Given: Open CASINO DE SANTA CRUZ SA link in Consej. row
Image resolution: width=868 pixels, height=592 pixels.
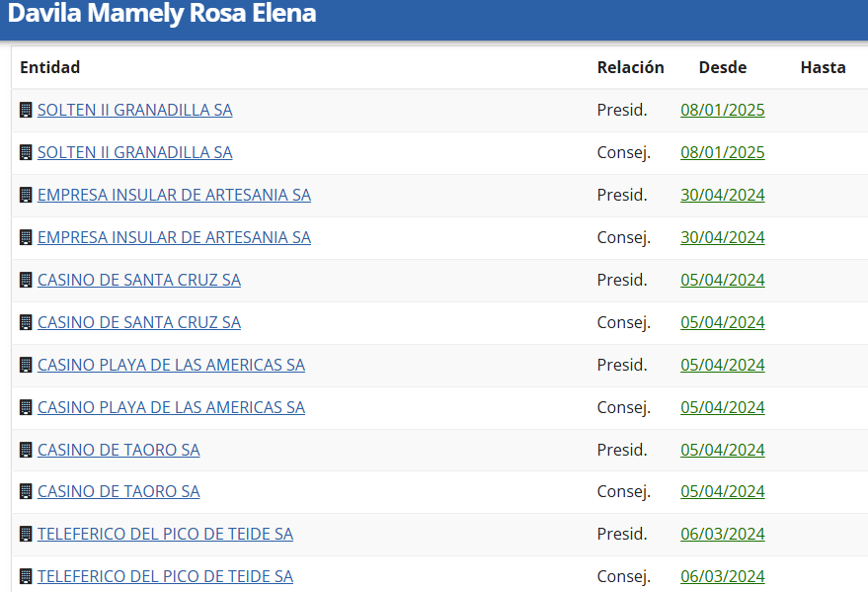Looking at the screenshot, I should point(139,322).
